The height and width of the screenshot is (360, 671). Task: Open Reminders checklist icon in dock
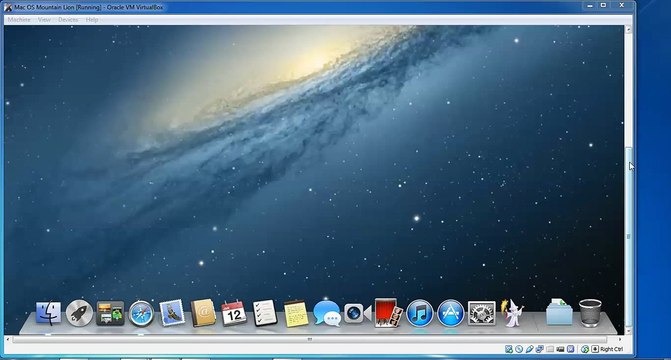point(264,313)
